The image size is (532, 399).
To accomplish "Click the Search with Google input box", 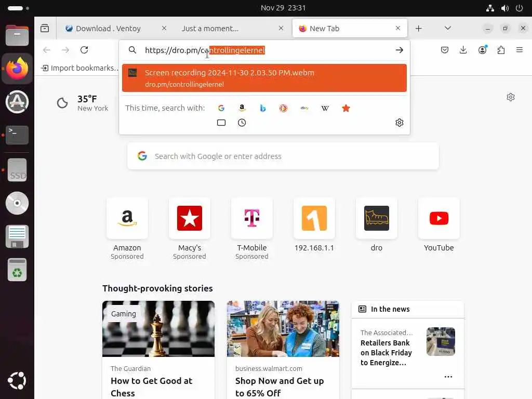I will pos(283,156).
